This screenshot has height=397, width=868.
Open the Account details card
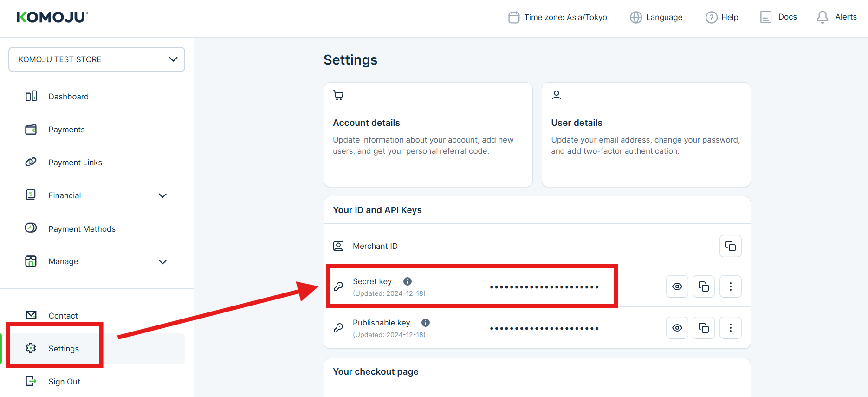pyautogui.click(x=428, y=135)
